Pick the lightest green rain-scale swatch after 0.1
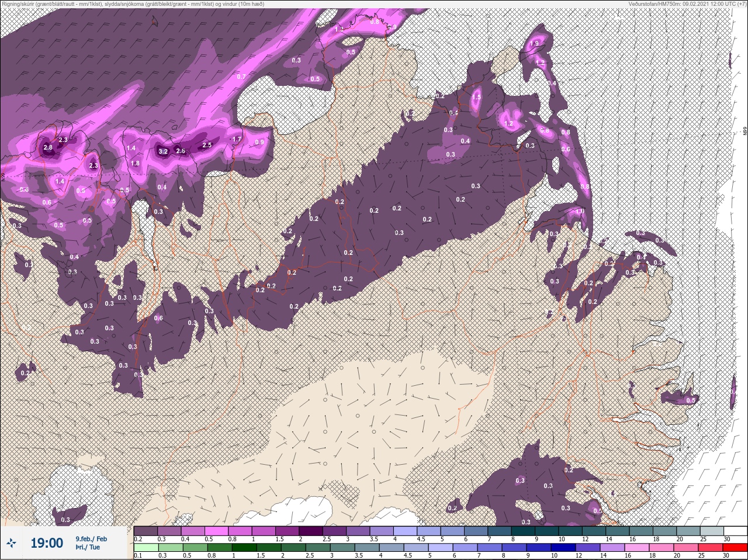 point(146,547)
